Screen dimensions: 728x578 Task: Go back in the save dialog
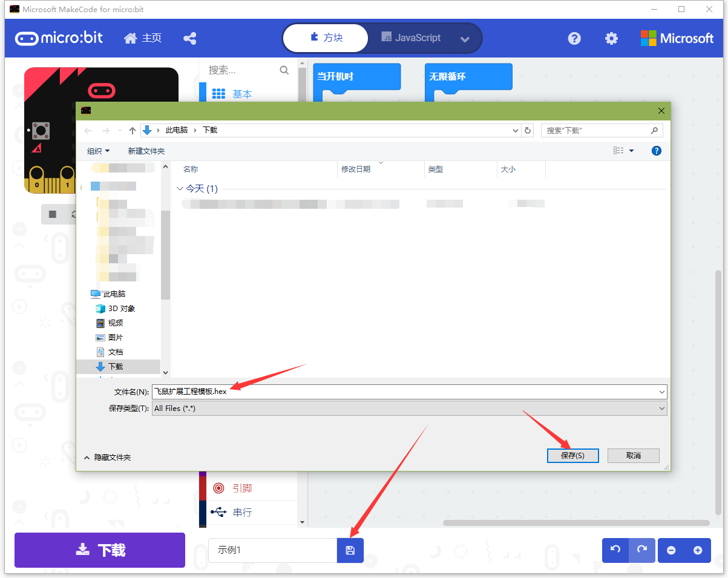[x=88, y=130]
